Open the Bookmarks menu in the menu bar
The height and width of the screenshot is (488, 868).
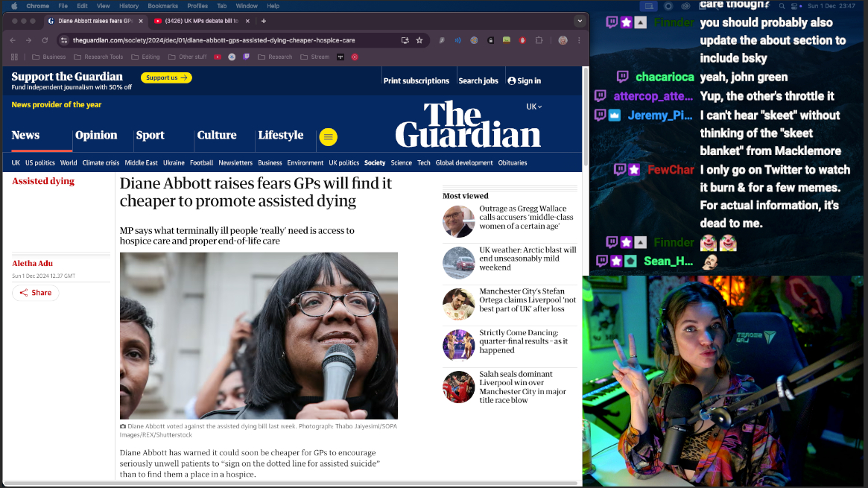click(x=162, y=6)
